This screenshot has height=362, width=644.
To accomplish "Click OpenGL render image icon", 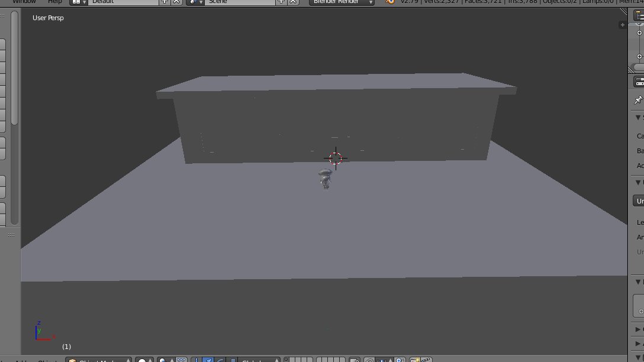I will pyautogui.click(x=416, y=360).
